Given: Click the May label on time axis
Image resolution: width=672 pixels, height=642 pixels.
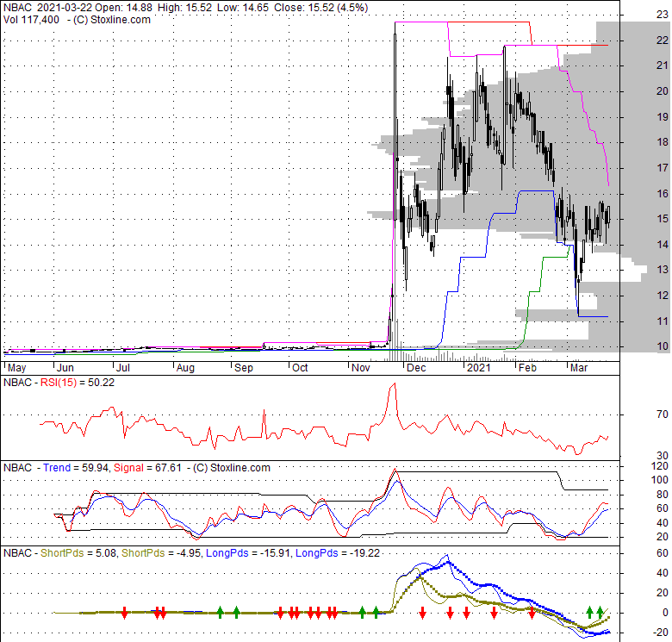Looking at the screenshot, I should (x=17, y=368).
